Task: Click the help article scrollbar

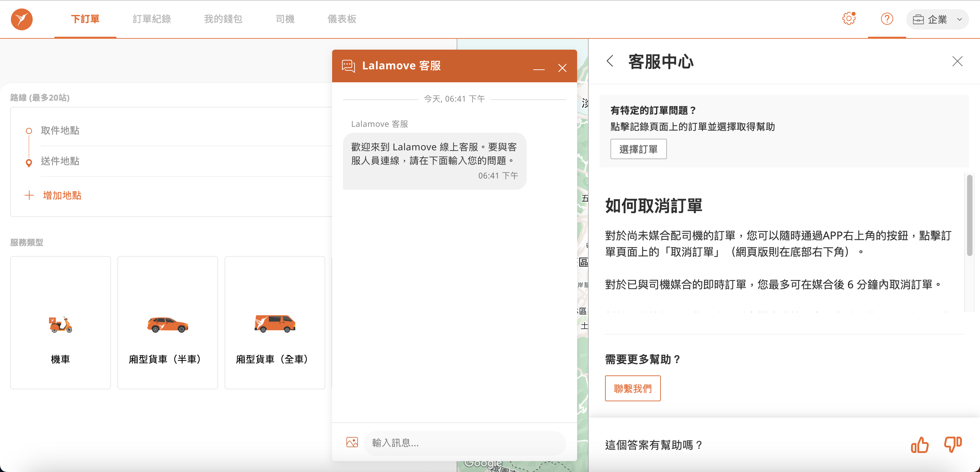Action: point(969,215)
